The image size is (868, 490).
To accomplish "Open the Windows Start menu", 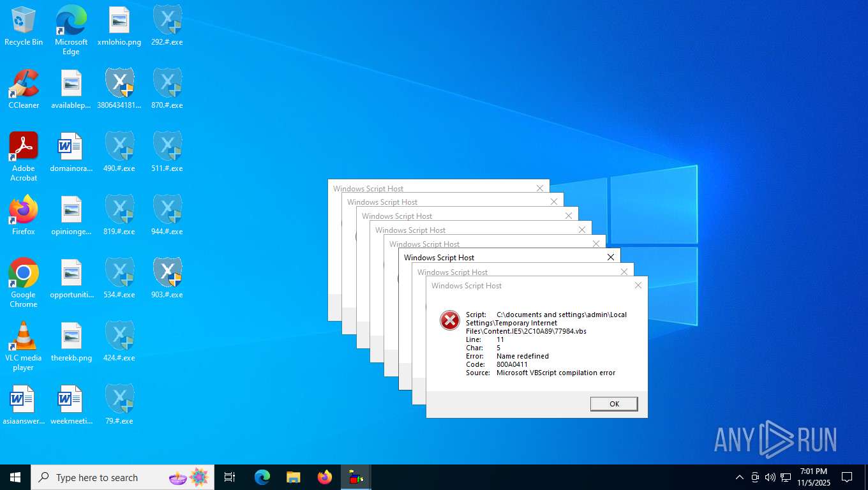I will pyautogui.click(x=15, y=477).
